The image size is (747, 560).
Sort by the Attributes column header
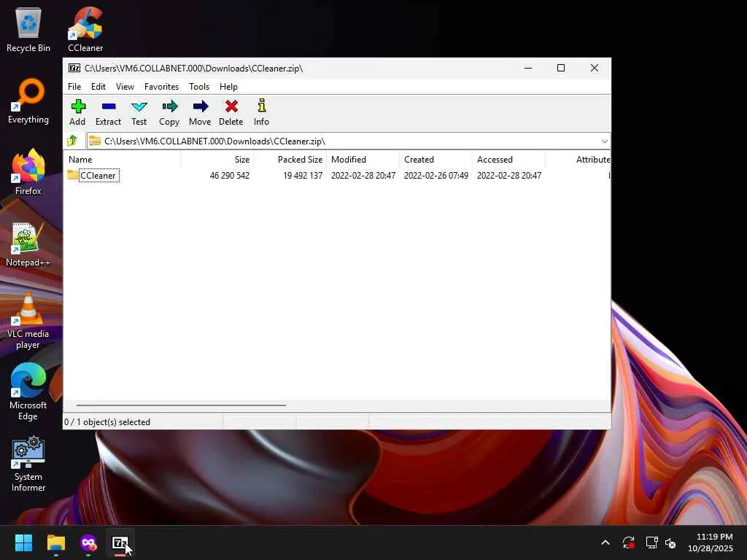tap(578, 160)
